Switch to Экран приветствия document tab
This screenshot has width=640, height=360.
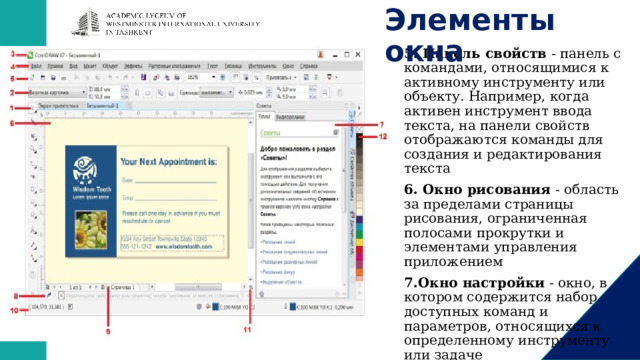(58, 106)
